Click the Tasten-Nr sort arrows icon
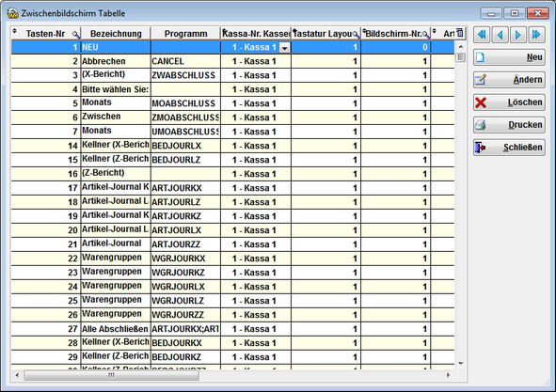Image resolution: width=556 pixels, height=392 pixels. point(14,31)
